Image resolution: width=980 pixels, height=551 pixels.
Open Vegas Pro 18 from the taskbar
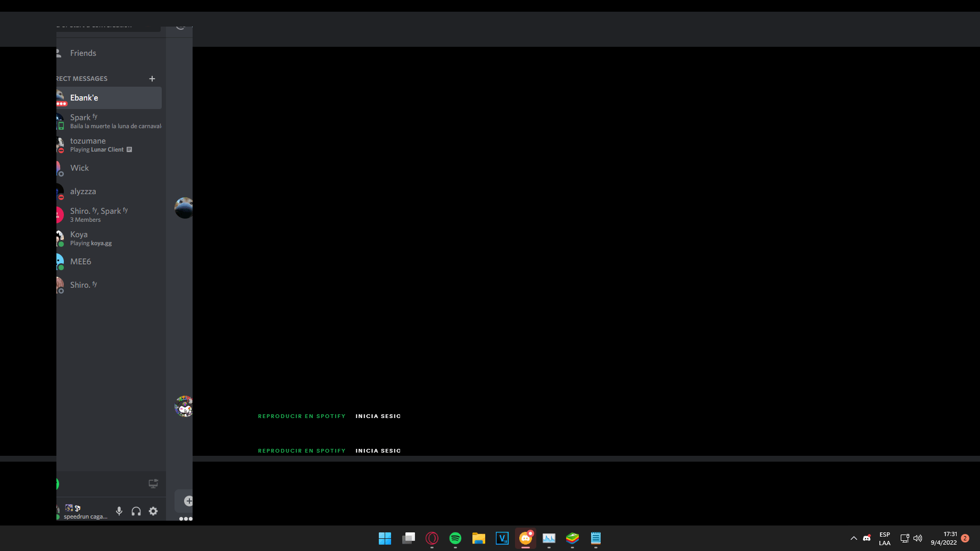[502, 538]
